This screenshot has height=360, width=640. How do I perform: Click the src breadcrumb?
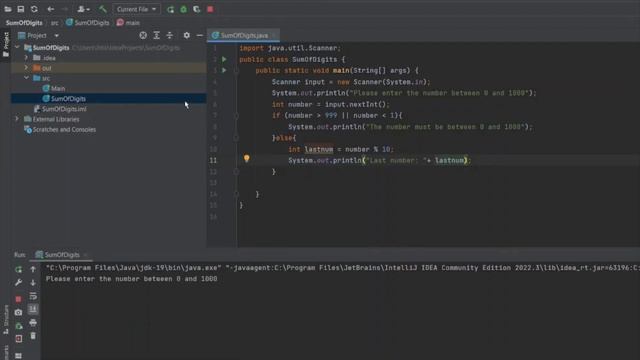click(54, 23)
